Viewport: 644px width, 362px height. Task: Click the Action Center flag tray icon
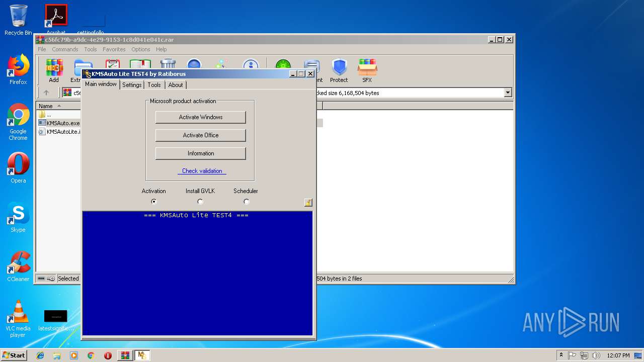[x=572, y=355]
